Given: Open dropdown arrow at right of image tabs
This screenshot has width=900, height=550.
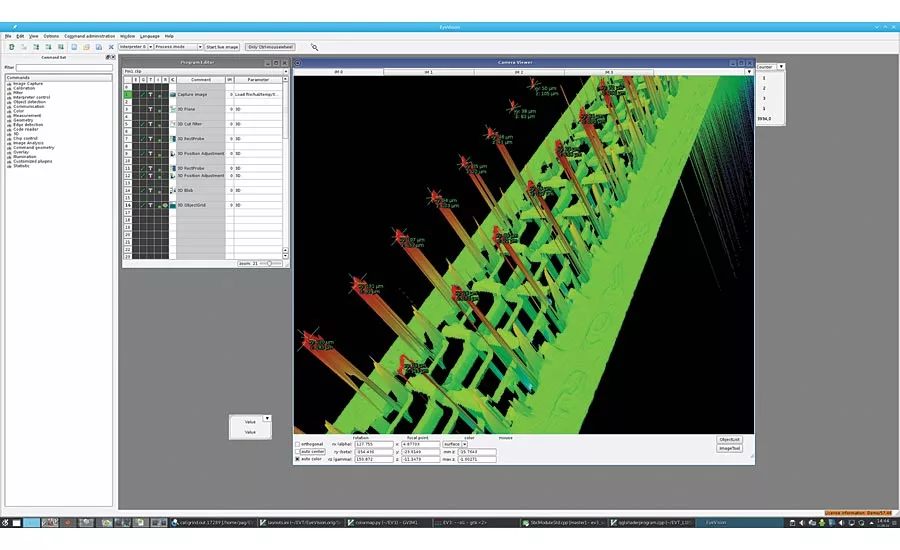Looking at the screenshot, I should click(749, 72).
